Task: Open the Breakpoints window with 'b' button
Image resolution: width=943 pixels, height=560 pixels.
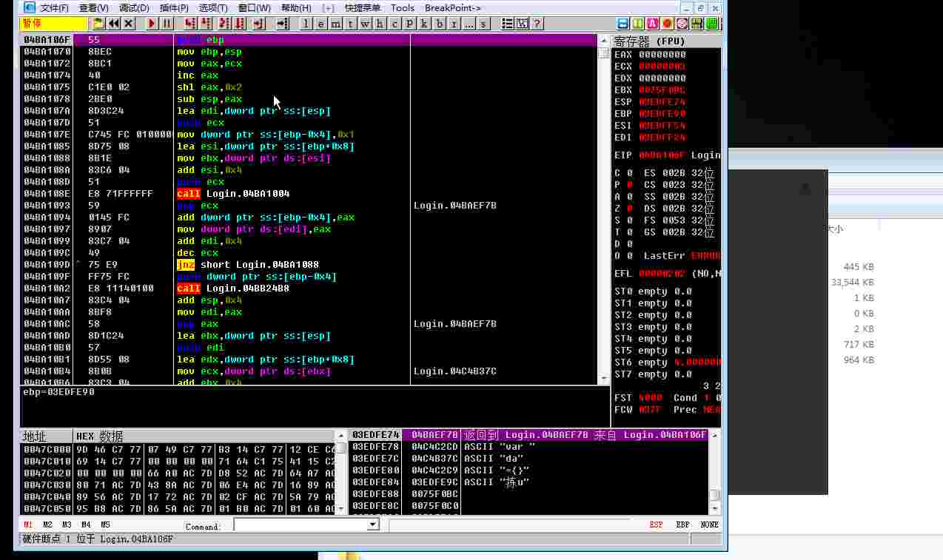Action: click(439, 24)
